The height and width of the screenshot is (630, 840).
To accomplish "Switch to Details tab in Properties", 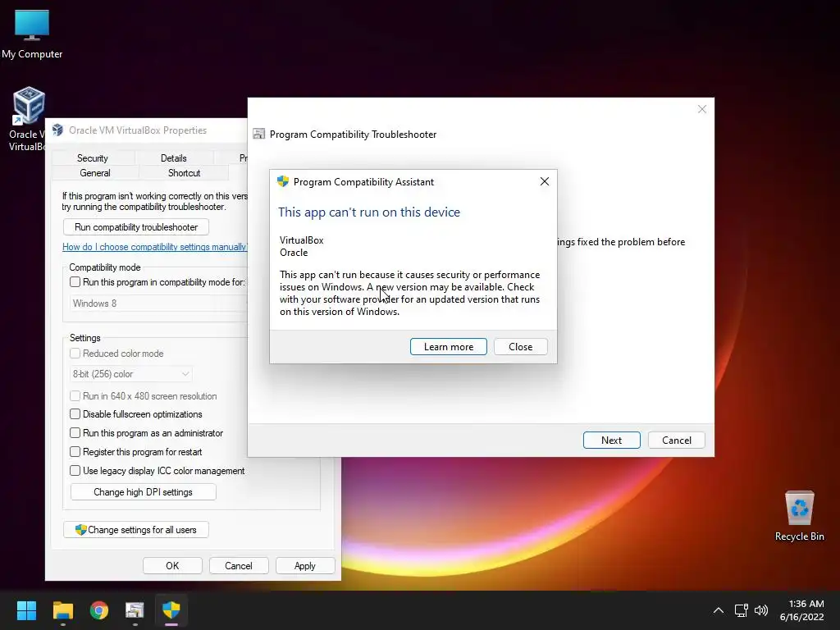I will pyautogui.click(x=174, y=158).
